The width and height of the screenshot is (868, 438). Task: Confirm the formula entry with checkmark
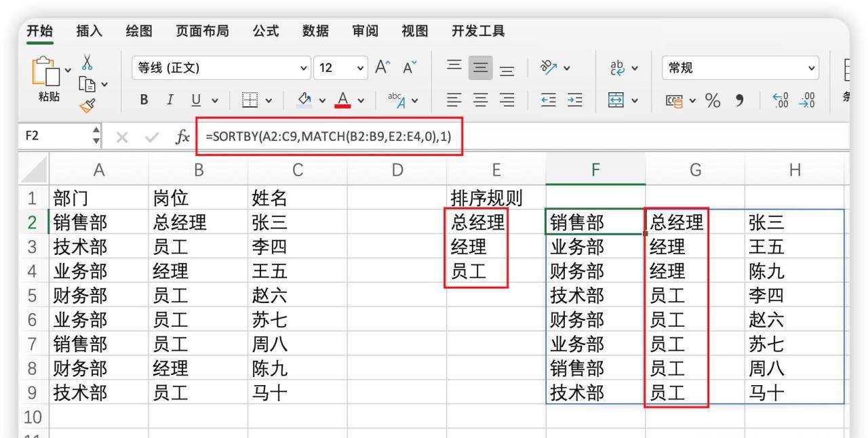click(x=153, y=138)
